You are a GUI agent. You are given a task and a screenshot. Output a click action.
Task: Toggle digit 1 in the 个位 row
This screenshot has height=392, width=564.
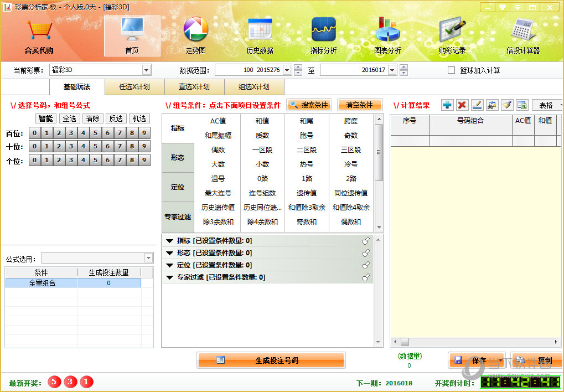tap(46, 160)
